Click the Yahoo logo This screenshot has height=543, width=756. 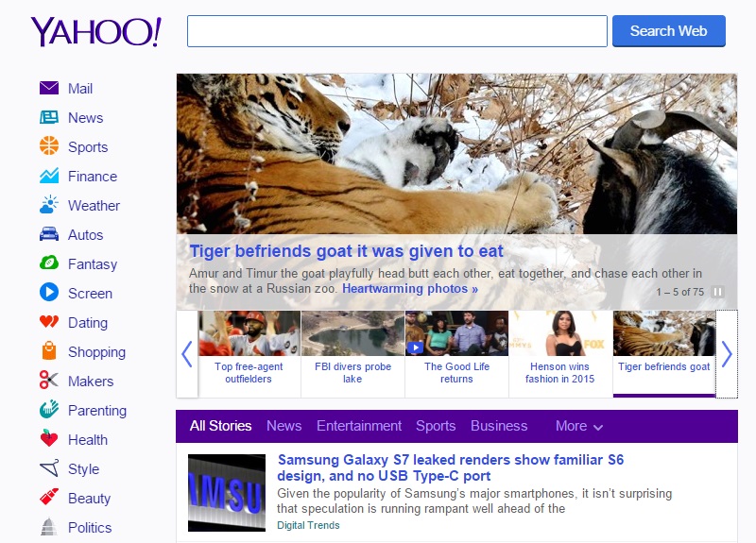coord(96,32)
